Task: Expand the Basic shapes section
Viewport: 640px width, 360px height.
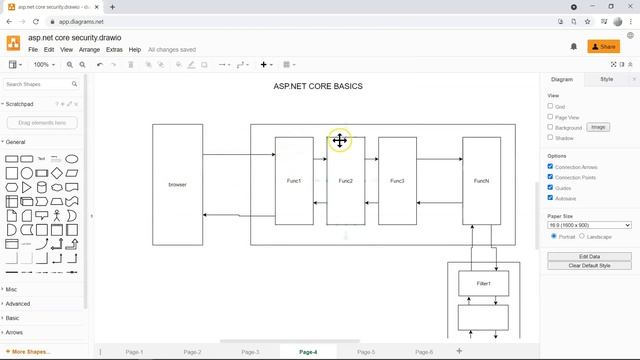Action: 12,318
